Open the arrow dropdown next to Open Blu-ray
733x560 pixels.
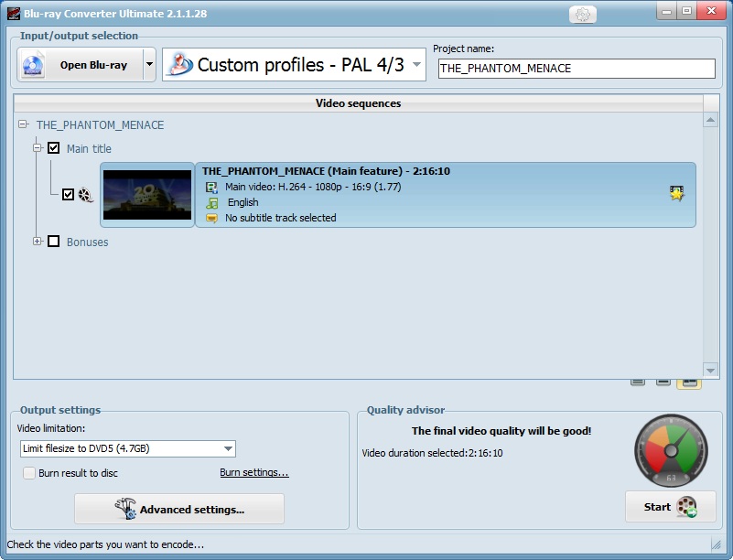[149, 64]
